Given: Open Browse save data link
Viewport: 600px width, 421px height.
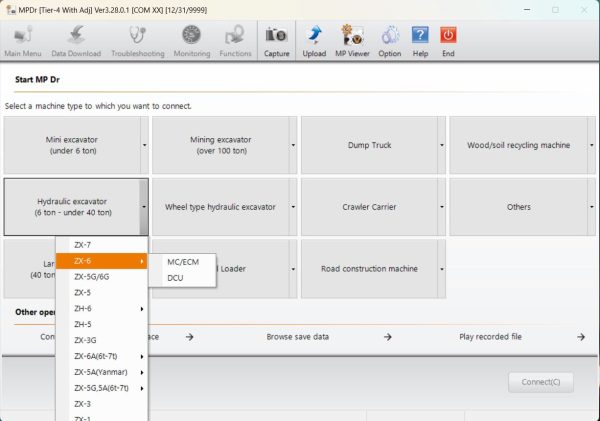Looking at the screenshot, I should click(298, 337).
